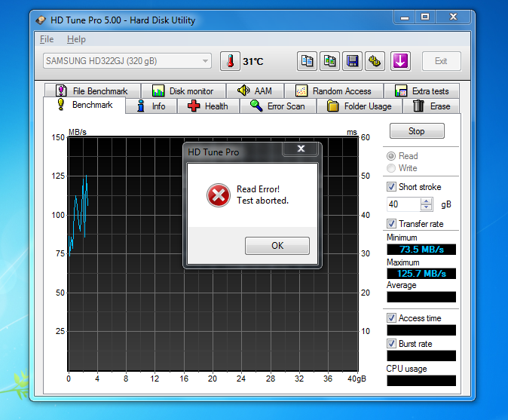Maximize the HD Tune Pro window

coord(425,17)
